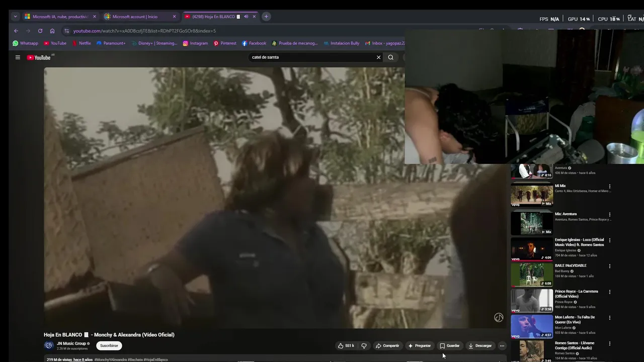Click the Preguntar button
Viewport: 644px width, 362px height.
(419, 345)
